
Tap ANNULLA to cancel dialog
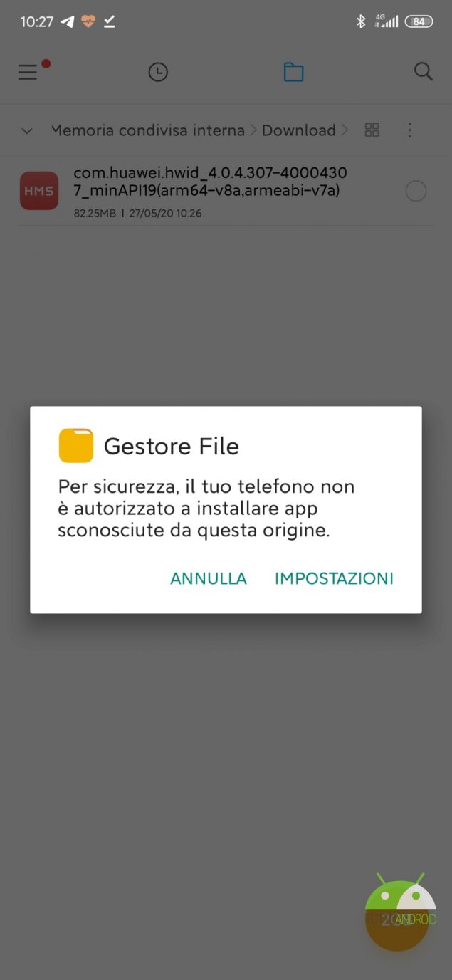click(x=209, y=578)
